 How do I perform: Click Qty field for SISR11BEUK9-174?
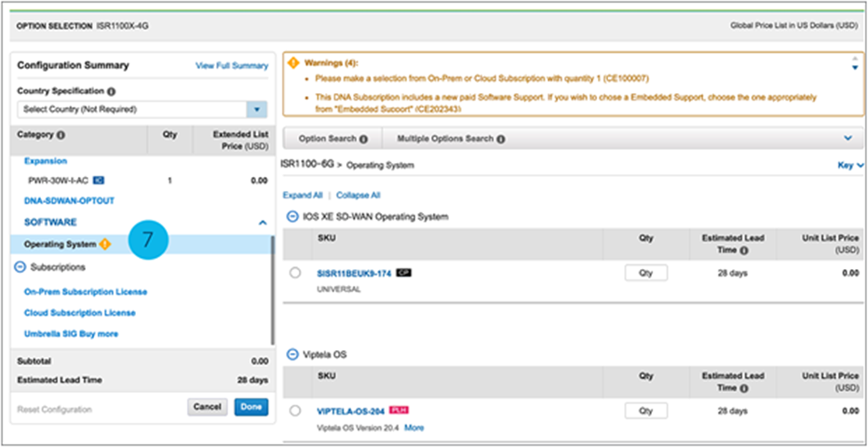point(646,273)
